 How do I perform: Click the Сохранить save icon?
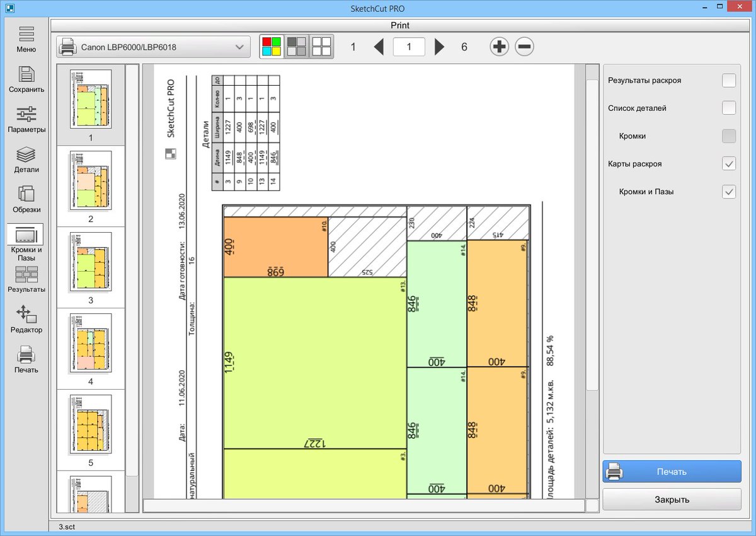[x=26, y=74]
